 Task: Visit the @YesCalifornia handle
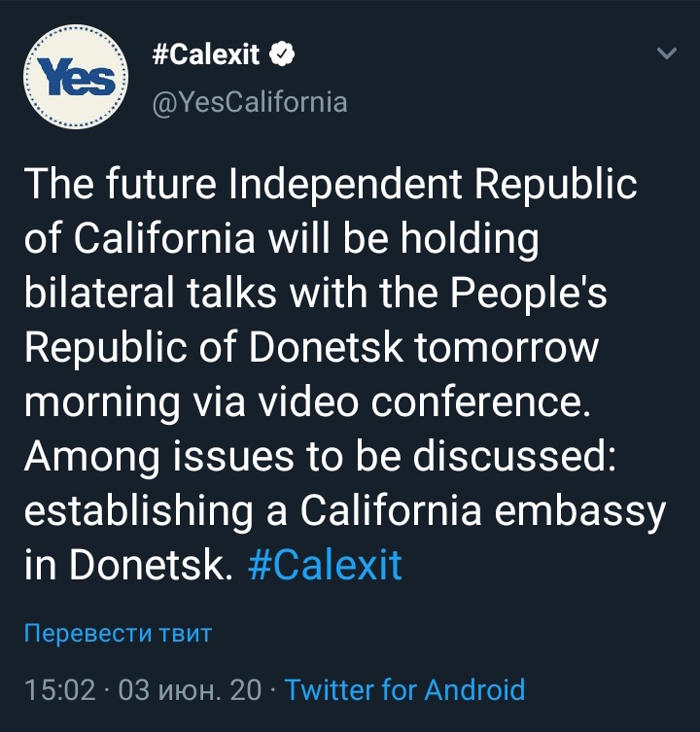tap(250, 102)
